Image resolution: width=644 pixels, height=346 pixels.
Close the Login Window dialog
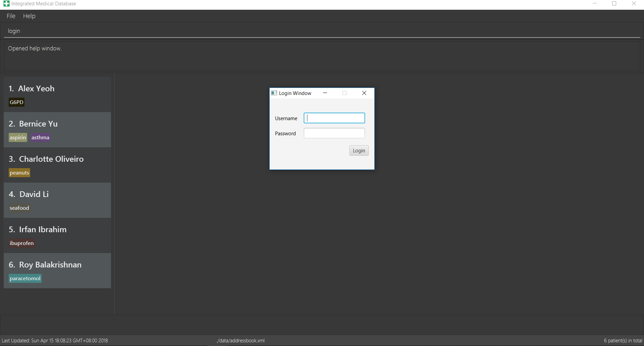coord(364,93)
